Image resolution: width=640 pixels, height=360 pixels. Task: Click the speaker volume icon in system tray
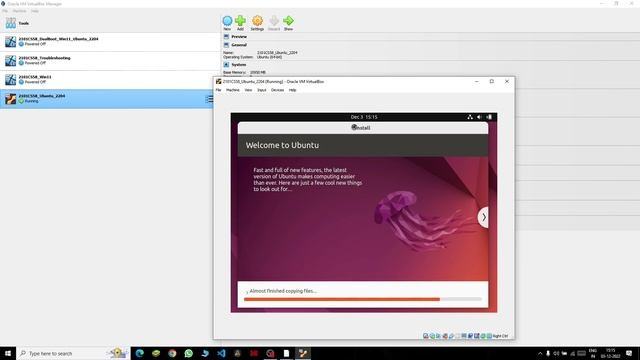tap(556, 353)
